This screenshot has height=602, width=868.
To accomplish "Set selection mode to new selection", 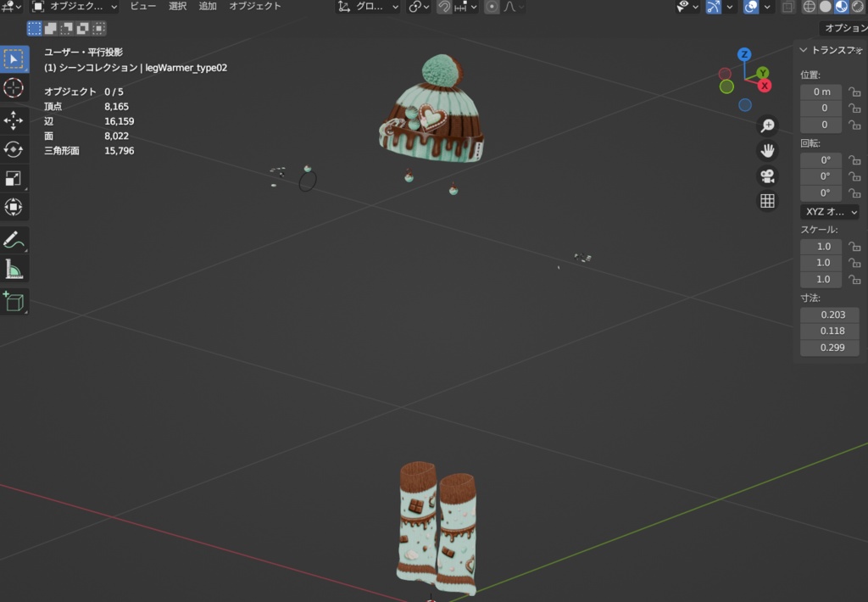I will click(x=34, y=28).
